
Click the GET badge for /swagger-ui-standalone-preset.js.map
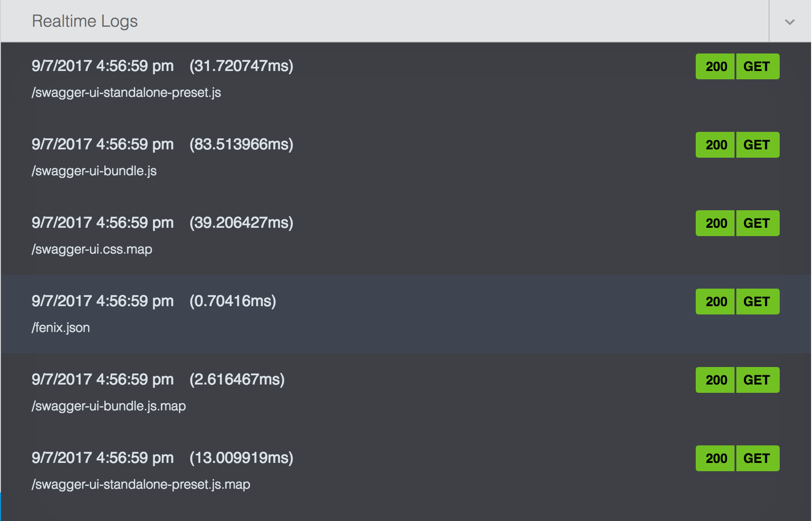(x=757, y=458)
